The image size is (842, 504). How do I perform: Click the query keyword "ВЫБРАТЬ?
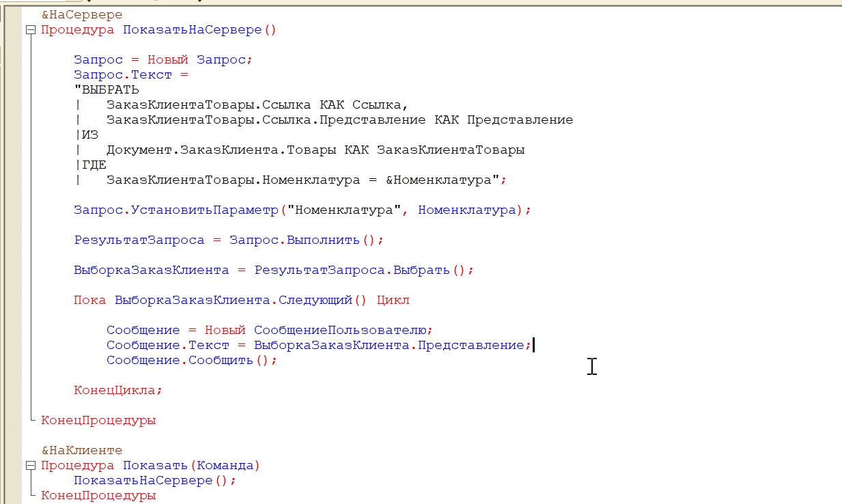point(107,89)
